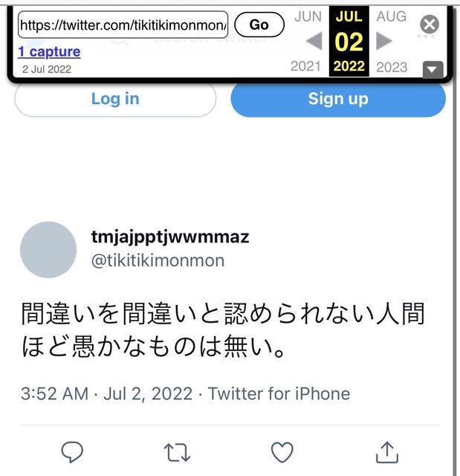Click the Go button
Screen dimensions: 460x476
tap(259, 25)
